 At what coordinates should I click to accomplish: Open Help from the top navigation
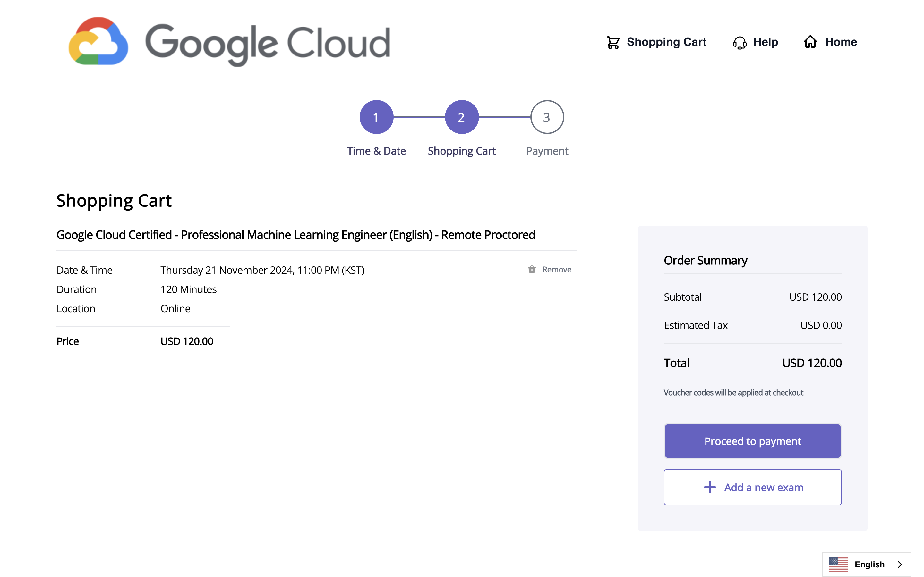(765, 42)
